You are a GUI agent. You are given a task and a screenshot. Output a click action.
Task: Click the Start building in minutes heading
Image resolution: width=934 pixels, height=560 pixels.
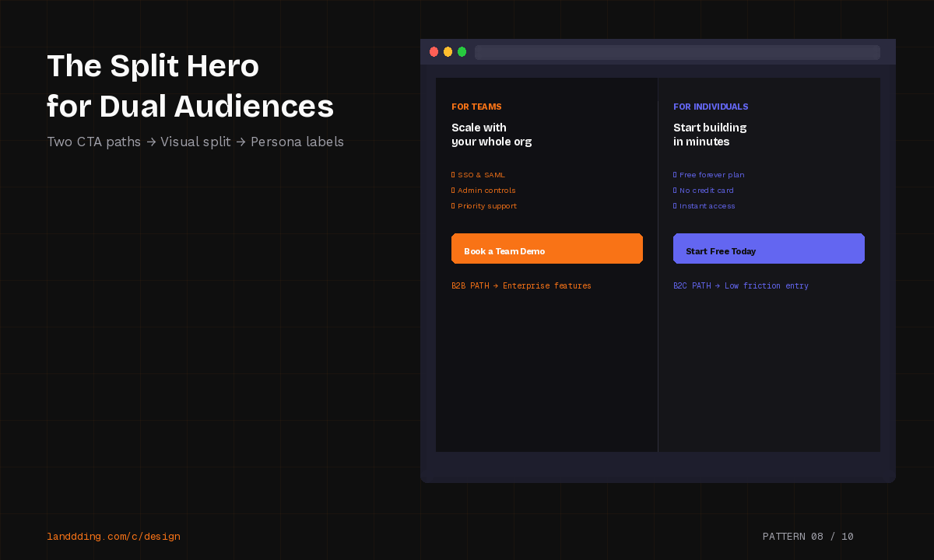pyautogui.click(x=710, y=135)
